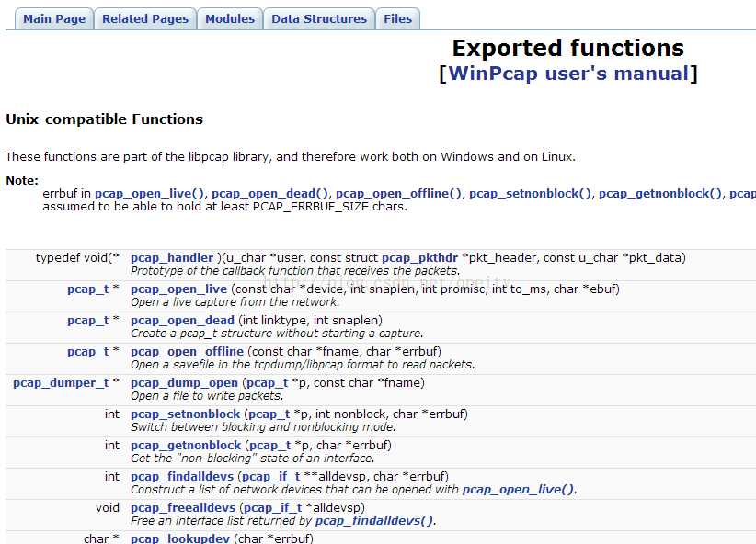The width and height of the screenshot is (756, 544).
Task: Click the 'Note:' label
Action: pos(22,181)
